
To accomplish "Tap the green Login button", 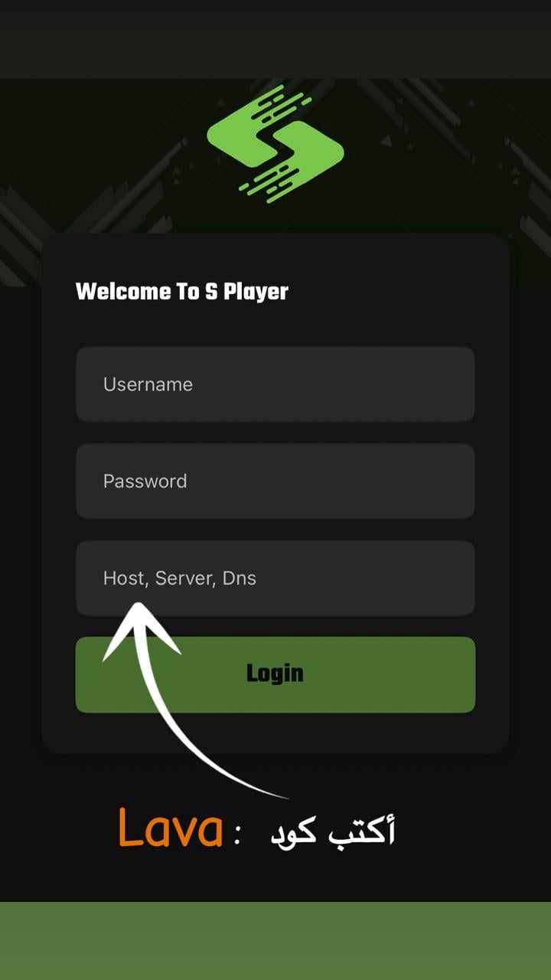I will 275,675.
